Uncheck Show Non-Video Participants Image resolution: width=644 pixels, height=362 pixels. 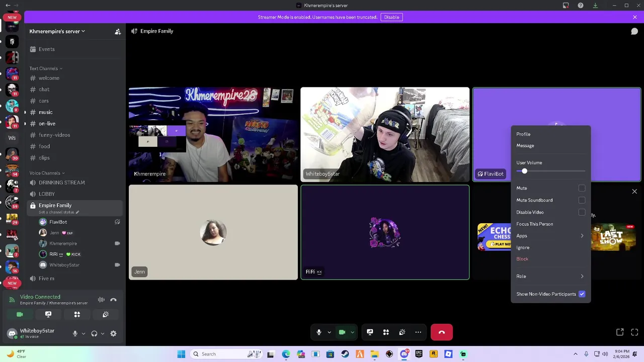coord(582,294)
